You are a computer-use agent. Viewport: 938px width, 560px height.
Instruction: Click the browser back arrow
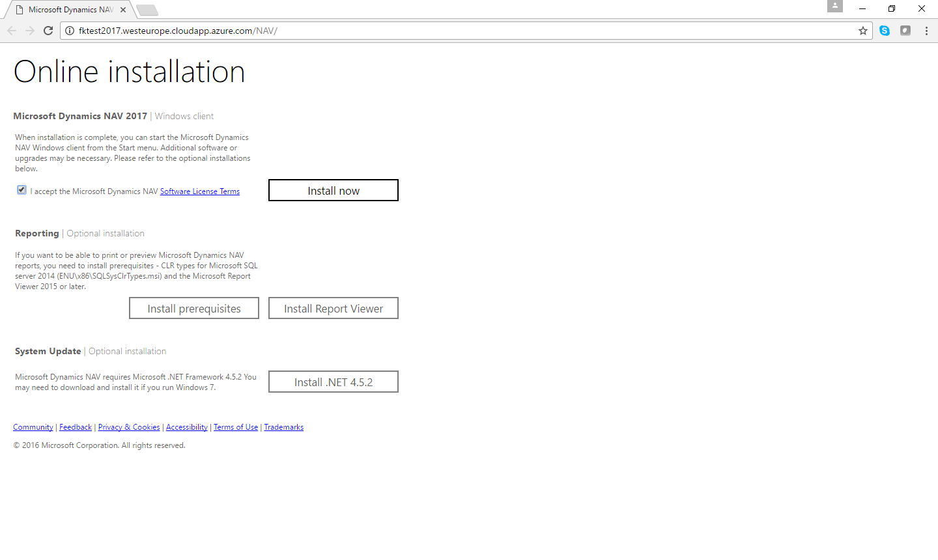(x=12, y=31)
